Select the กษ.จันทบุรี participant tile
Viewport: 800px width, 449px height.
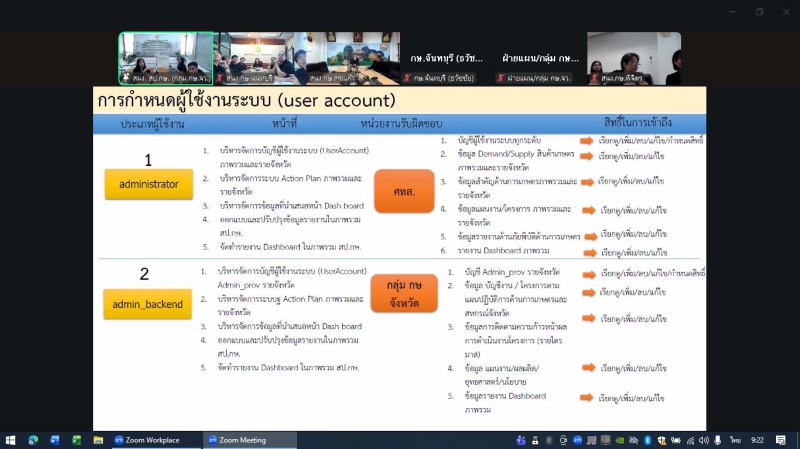click(447, 58)
